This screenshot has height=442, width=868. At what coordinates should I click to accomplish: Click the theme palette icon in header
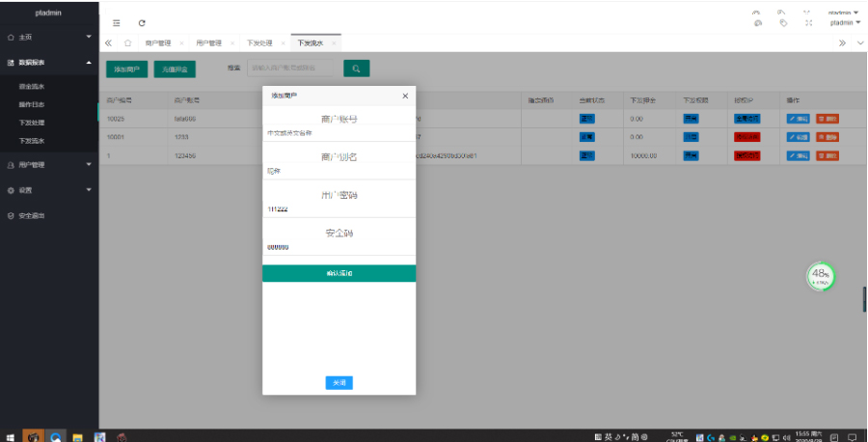[758, 22]
